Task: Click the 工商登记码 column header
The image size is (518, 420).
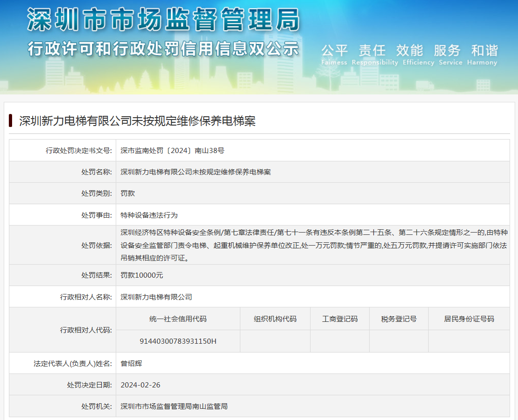Action: coord(340,319)
